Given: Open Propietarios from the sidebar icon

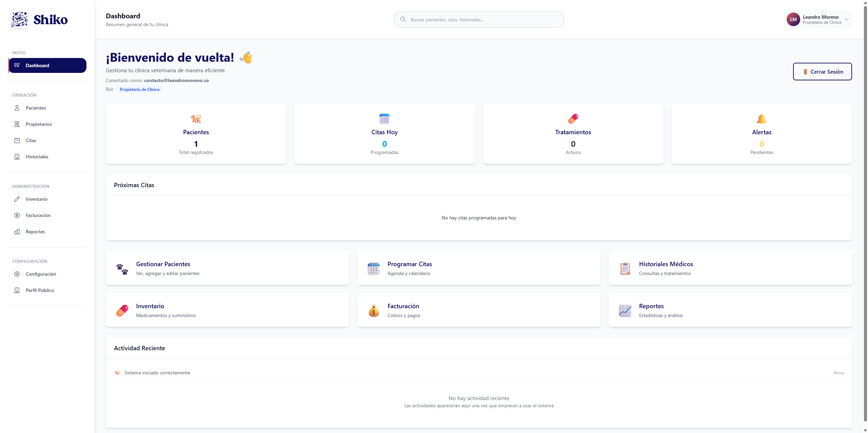Looking at the screenshot, I should [x=17, y=124].
